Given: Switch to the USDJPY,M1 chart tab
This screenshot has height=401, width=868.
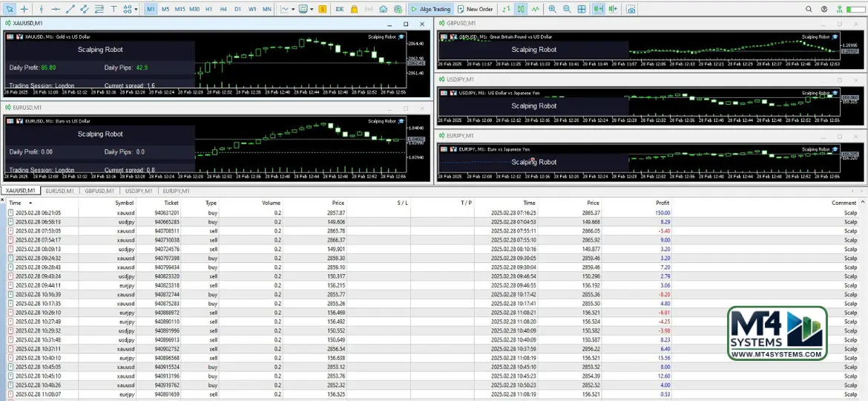Looking at the screenshot, I should [139, 191].
